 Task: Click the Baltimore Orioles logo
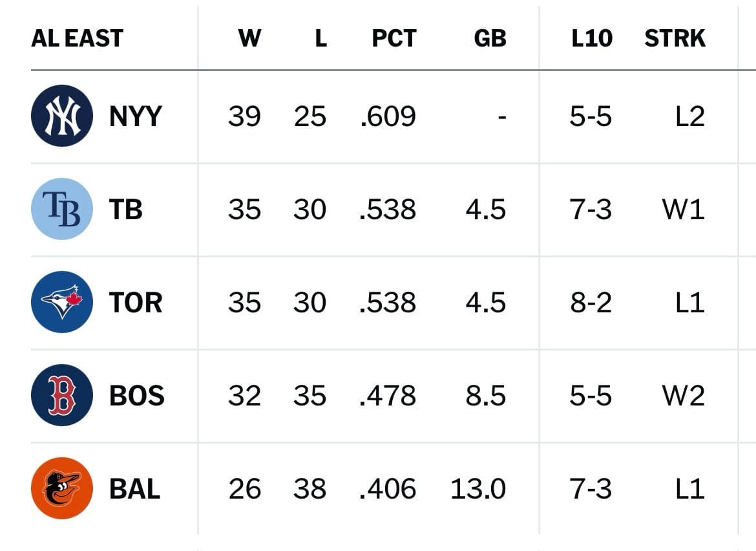tap(62, 488)
